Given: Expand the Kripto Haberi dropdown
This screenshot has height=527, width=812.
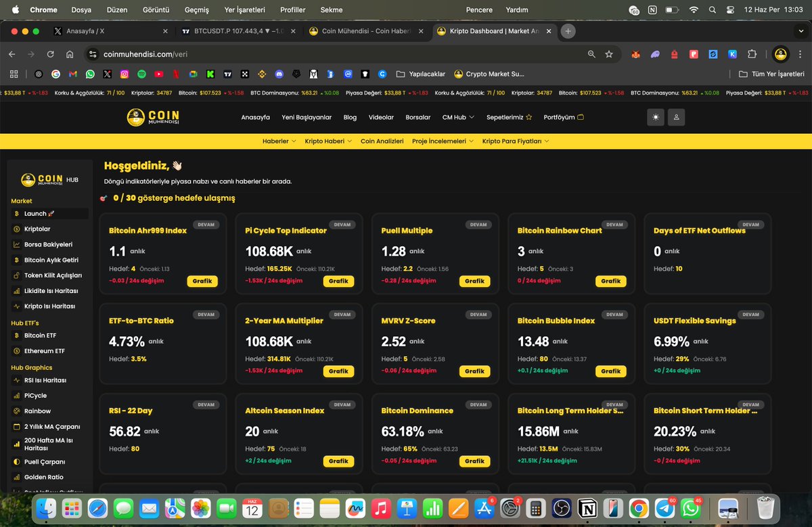Looking at the screenshot, I should pyautogui.click(x=328, y=141).
